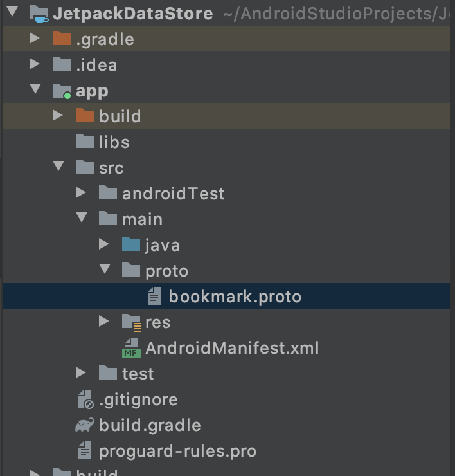Viewport: 455px width, 476px height.
Task: Click the .idea folder icon
Action: pos(62,64)
